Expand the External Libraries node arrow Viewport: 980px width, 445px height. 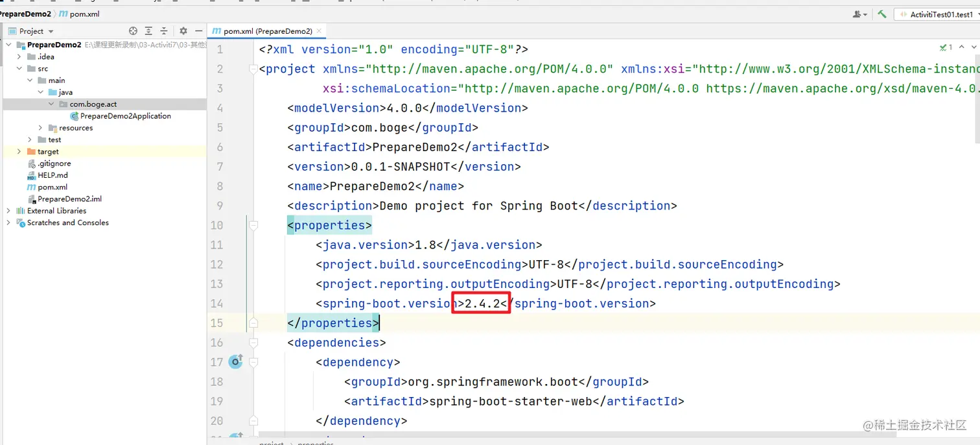pos(8,211)
